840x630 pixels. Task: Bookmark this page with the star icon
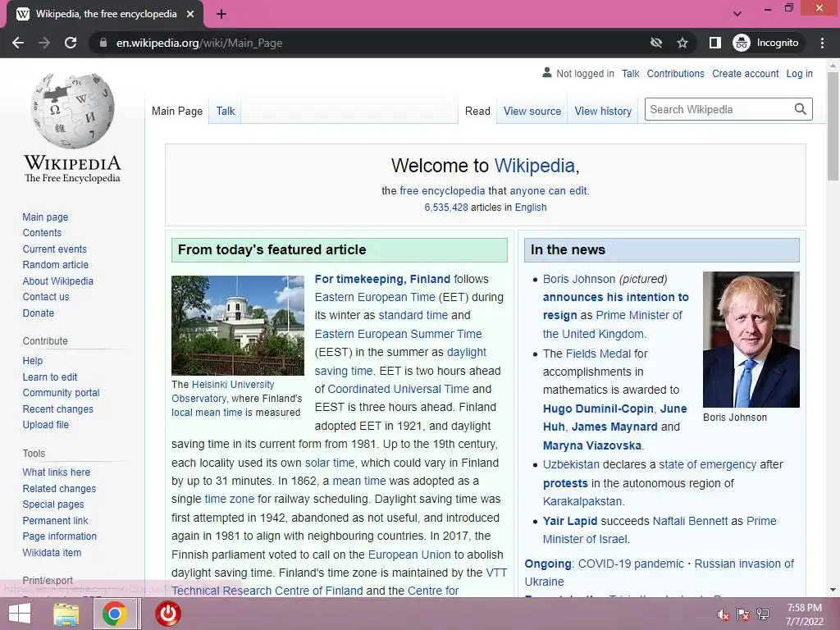click(682, 43)
